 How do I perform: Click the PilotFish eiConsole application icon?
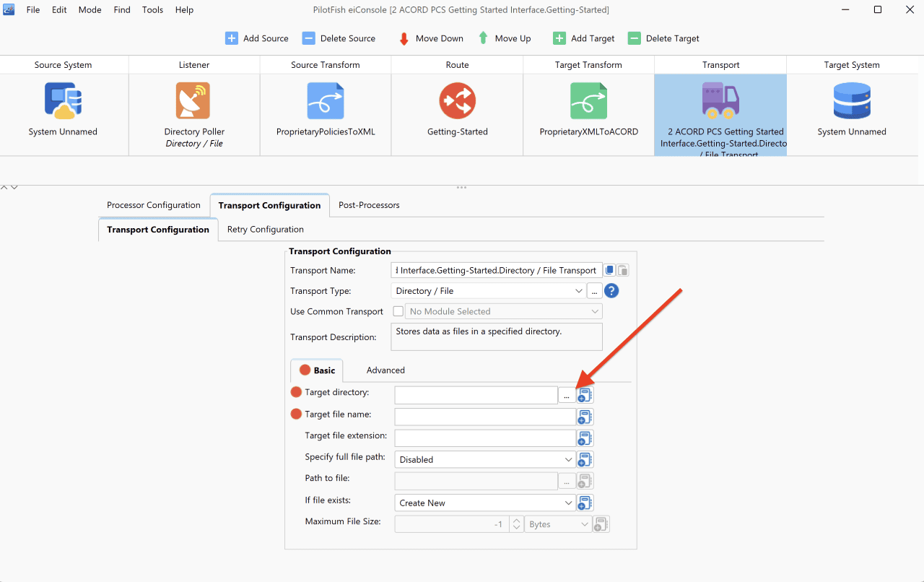pyautogui.click(x=9, y=9)
